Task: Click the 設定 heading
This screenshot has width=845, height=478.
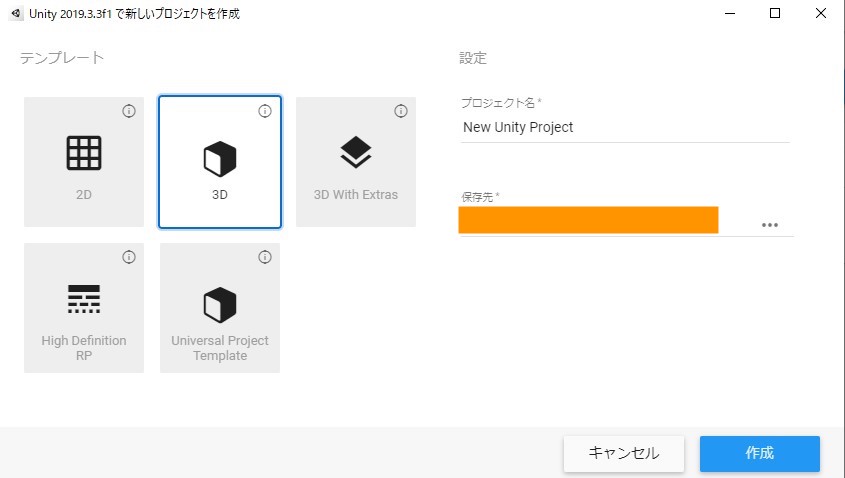Action: (x=473, y=58)
